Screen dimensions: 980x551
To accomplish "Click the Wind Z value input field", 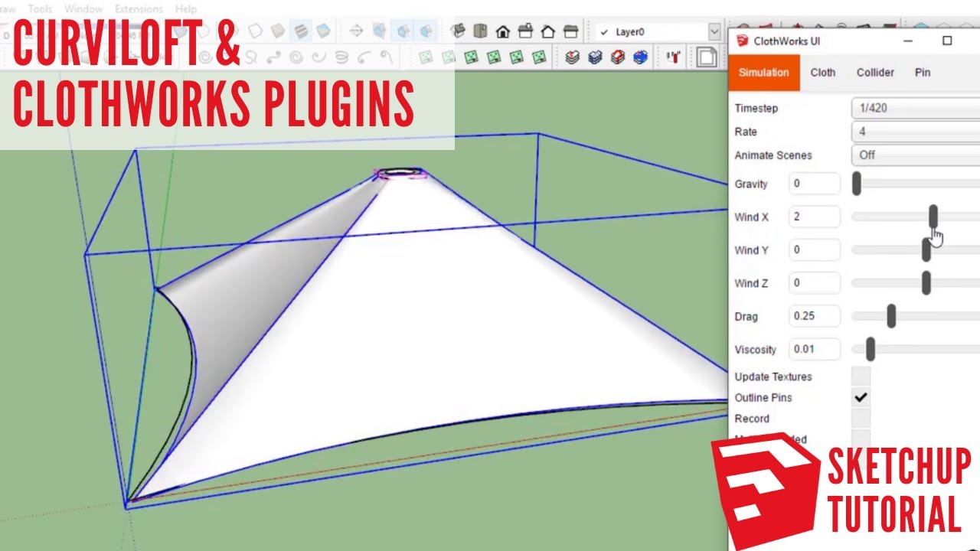I will [x=815, y=283].
